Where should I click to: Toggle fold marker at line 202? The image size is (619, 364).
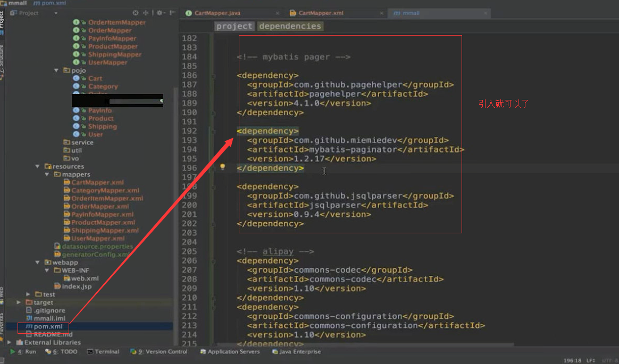pyautogui.click(x=214, y=224)
